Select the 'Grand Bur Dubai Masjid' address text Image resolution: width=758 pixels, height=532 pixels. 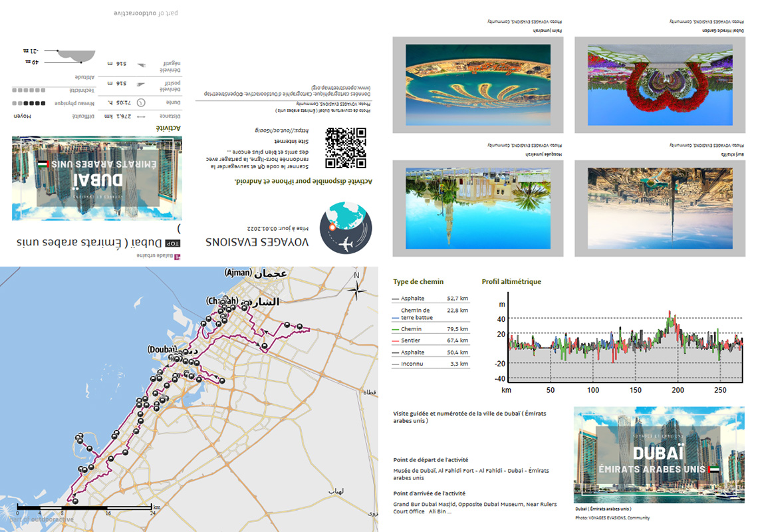click(475, 508)
